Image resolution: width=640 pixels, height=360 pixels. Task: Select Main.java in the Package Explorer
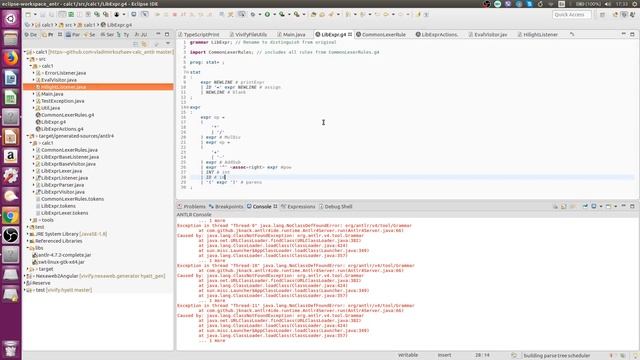click(x=52, y=94)
